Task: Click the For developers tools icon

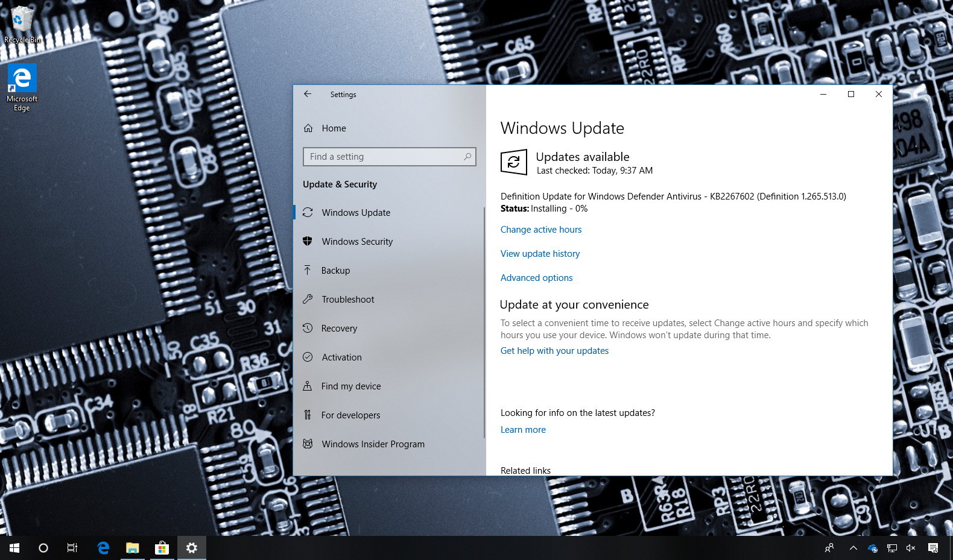Action: coord(308,415)
